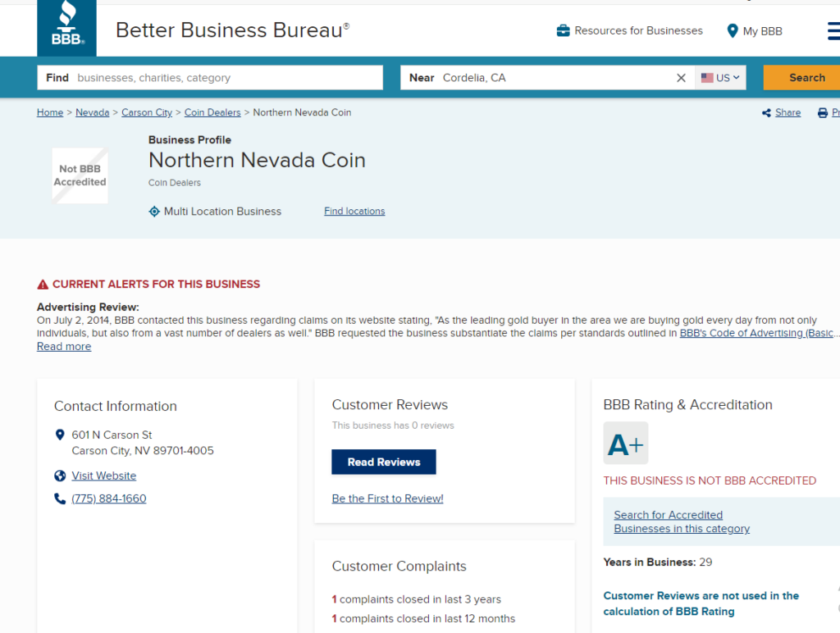Click the Years in Business: 29 text
This screenshot has width=840, height=633.
657,562
